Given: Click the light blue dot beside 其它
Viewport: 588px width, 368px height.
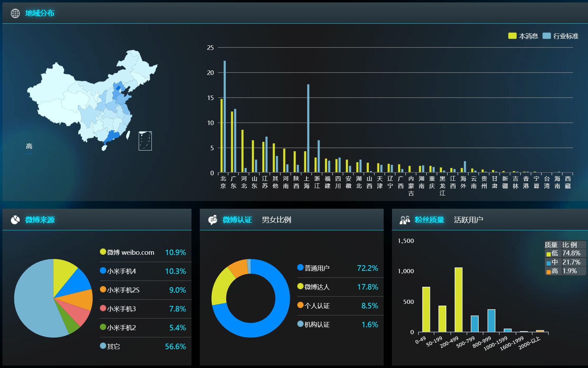Looking at the screenshot, I should [103, 346].
